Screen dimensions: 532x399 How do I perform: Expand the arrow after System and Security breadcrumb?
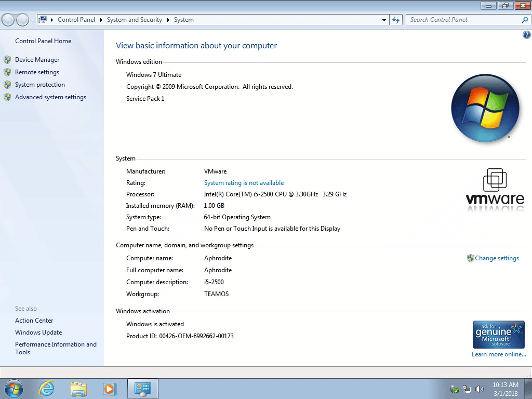168,20
